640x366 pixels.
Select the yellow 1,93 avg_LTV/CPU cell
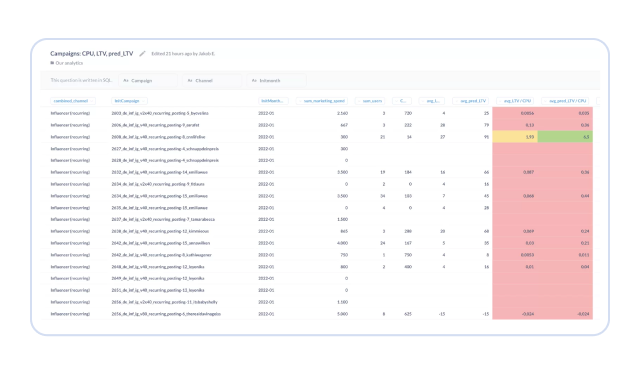pos(515,137)
